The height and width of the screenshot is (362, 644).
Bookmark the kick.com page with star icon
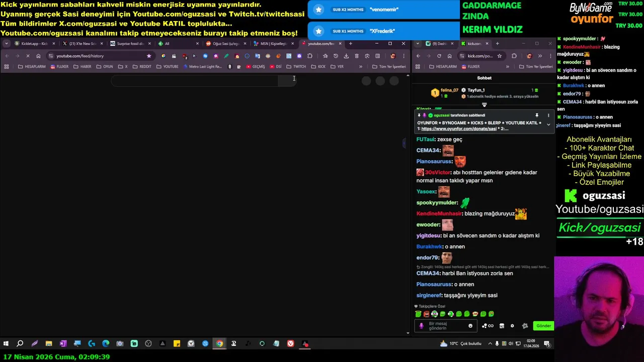500,56
